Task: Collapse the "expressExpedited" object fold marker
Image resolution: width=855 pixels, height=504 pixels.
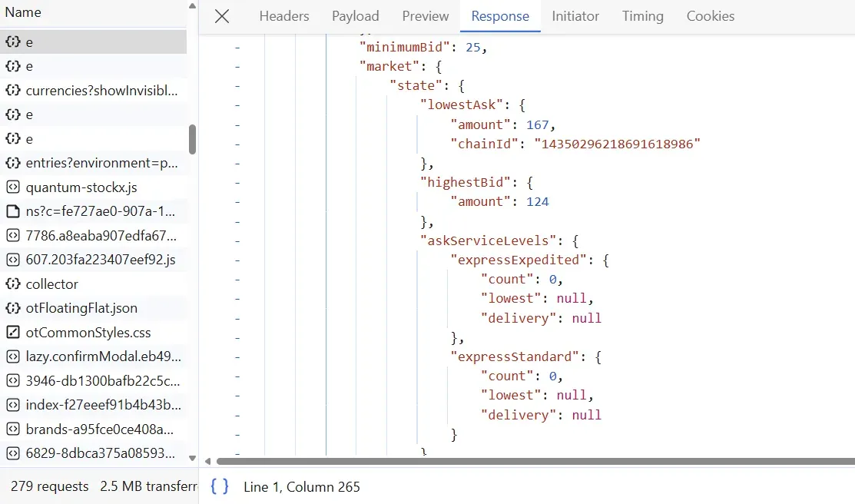Action: pyautogui.click(x=237, y=260)
